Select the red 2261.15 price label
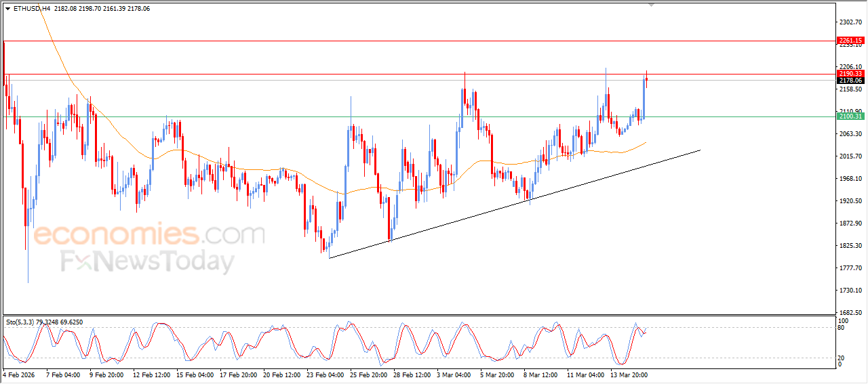 tap(850, 41)
